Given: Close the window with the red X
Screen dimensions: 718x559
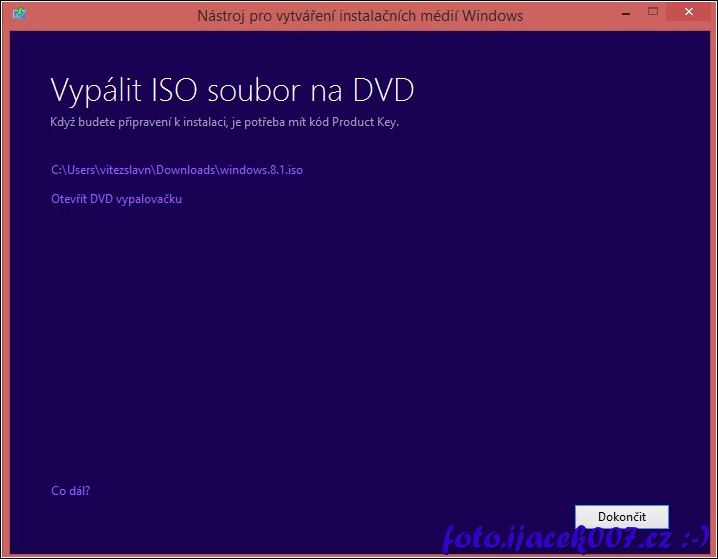Looking at the screenshot, I should pos(689,12).
